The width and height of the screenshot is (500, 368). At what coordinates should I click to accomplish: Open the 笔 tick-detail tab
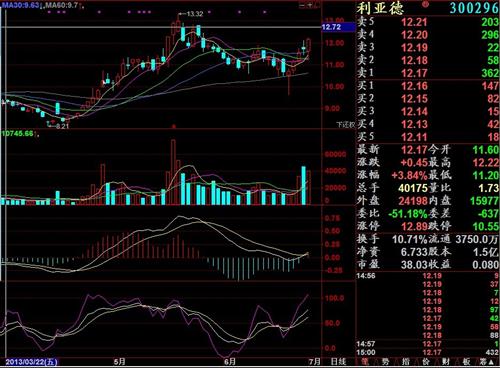[x=366, y=362]
